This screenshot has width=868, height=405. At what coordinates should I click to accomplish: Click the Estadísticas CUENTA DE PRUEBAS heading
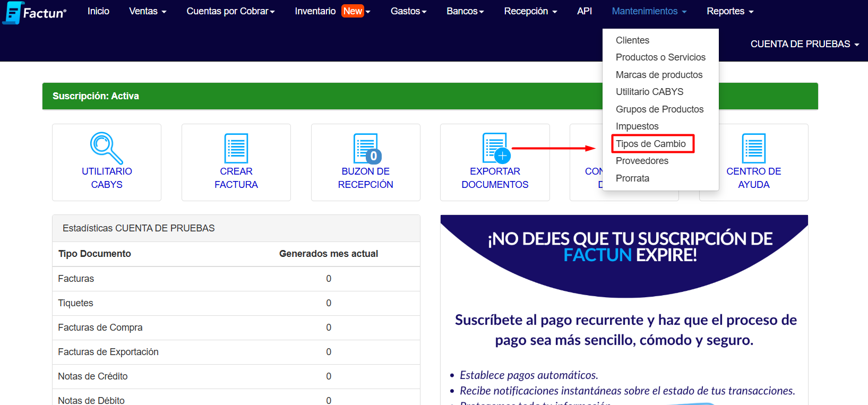tap(139, 228)
